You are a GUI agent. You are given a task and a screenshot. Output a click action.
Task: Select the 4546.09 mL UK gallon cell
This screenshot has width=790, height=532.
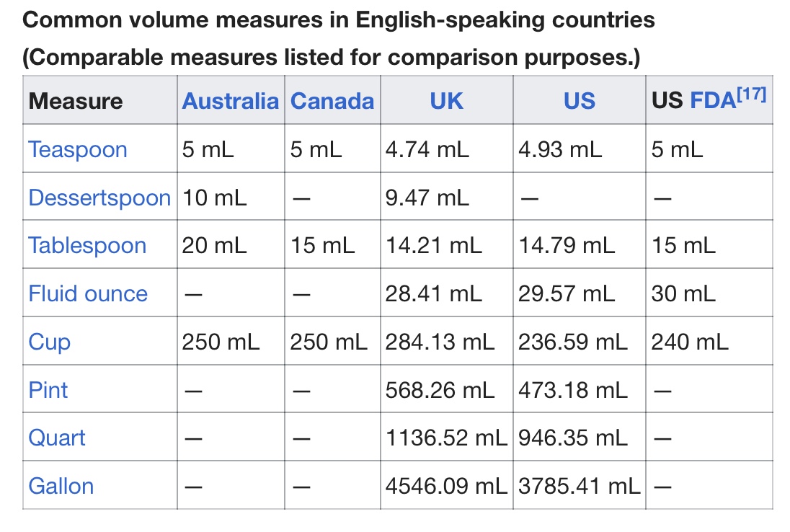446,486
